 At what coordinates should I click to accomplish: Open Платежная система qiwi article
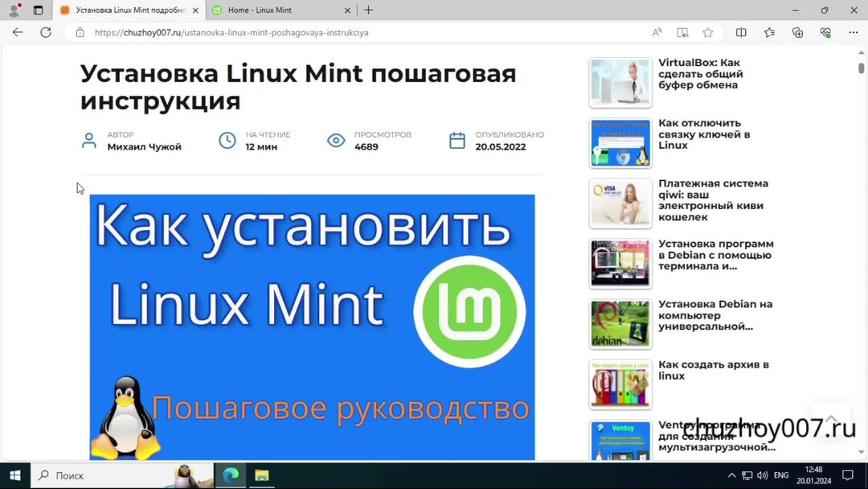[713, 200]
